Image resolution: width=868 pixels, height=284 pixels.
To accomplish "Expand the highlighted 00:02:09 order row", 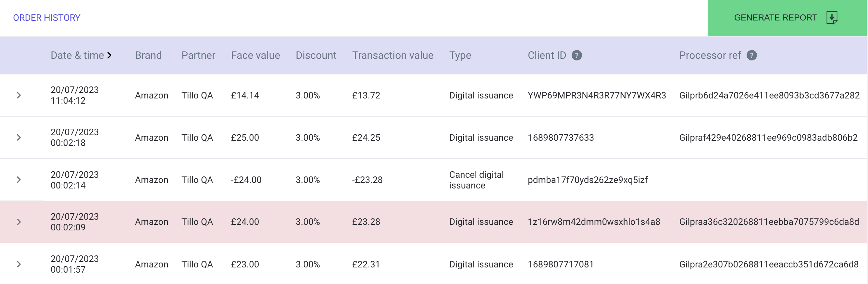I will click(x=19, y=222).
